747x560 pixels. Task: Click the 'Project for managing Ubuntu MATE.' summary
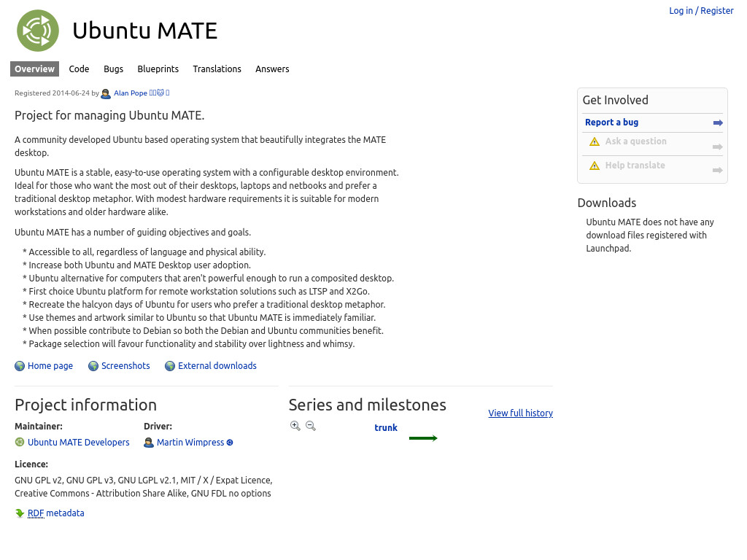tap(109, 115)
